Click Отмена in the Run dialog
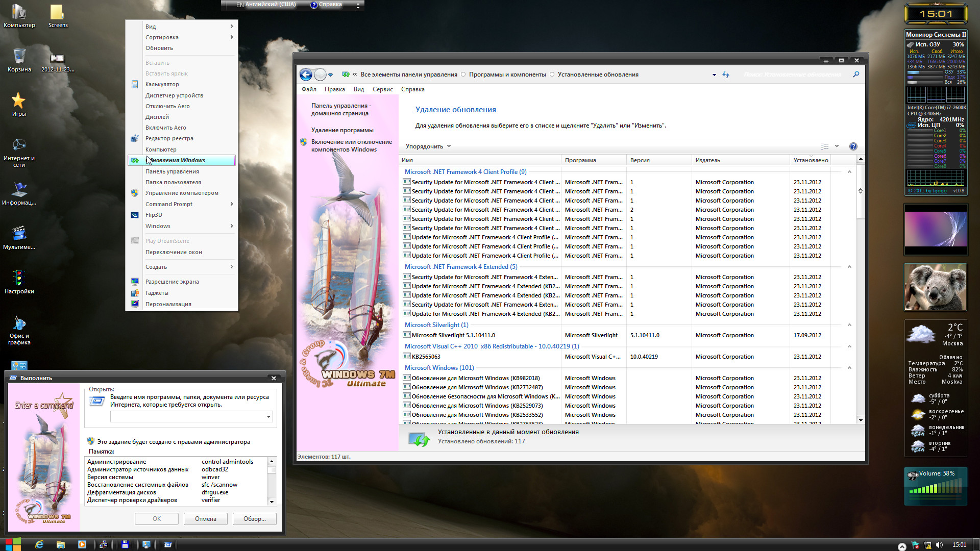This screenshot has width=980, height=551. [x=206, y=519]
